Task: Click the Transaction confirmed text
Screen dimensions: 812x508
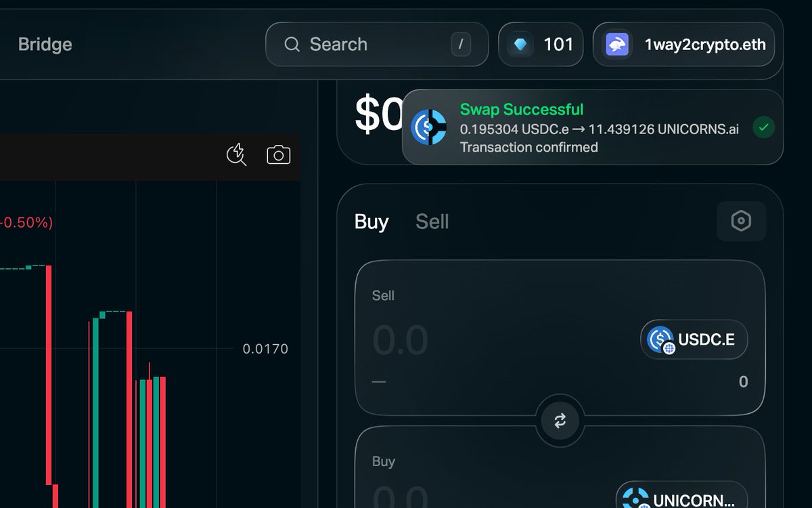Action: (529, 147)
